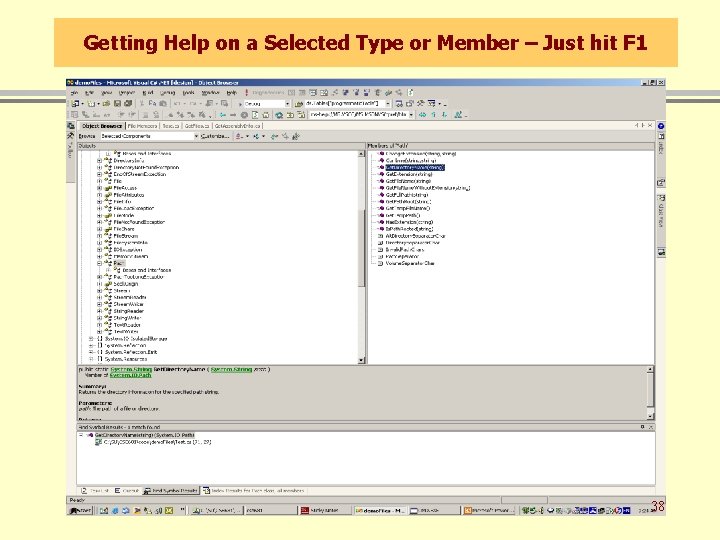
Task: Expand the System.Reflection.Emit namespace node
Action: click(x=91, y=352)
